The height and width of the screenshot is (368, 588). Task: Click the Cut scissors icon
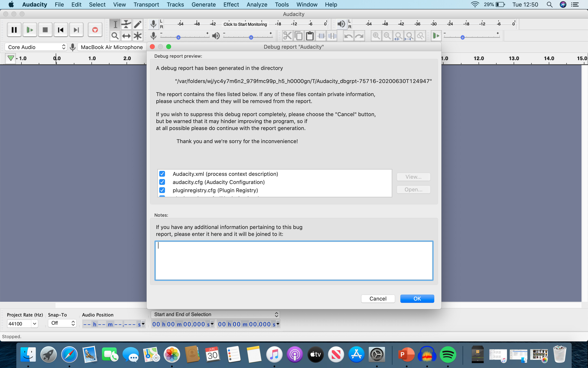tap(287, 36)
